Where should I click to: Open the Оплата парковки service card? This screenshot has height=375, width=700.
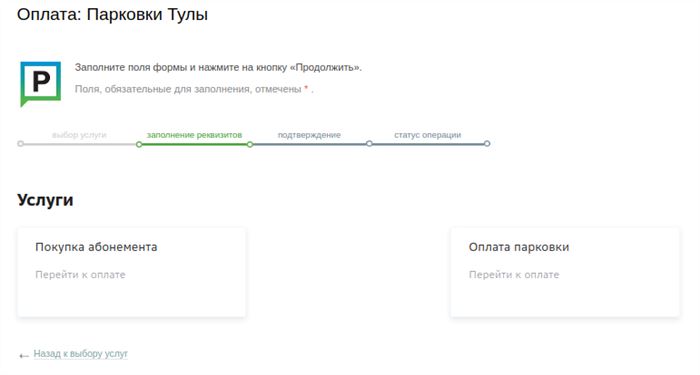pyautogui.click(x=565, y=272)
